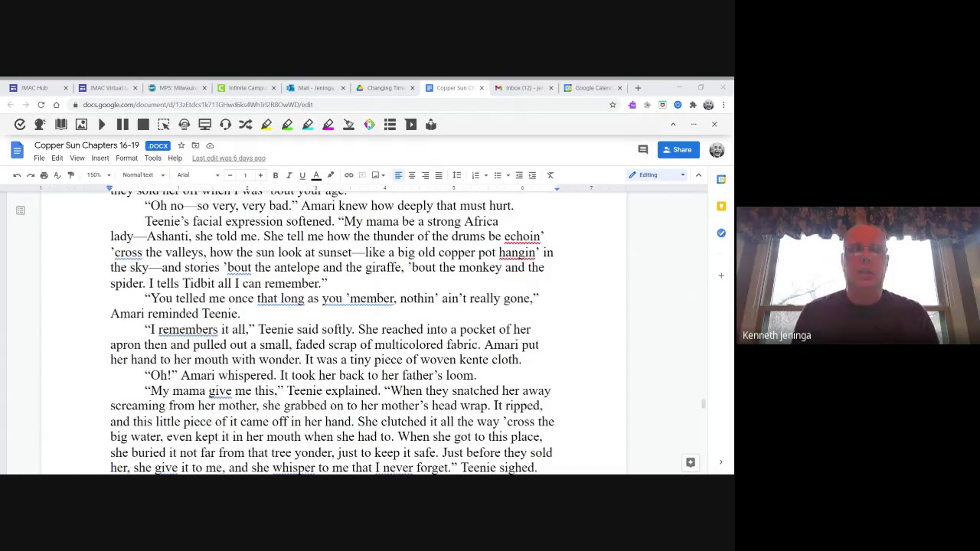
Task: Open the Tools menu
Action: point(152,158)
